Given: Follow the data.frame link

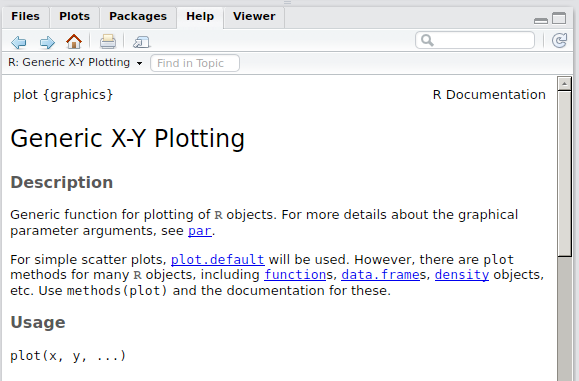Looking at the screenshot, I should pyautogui.click(x=380, y=275).
